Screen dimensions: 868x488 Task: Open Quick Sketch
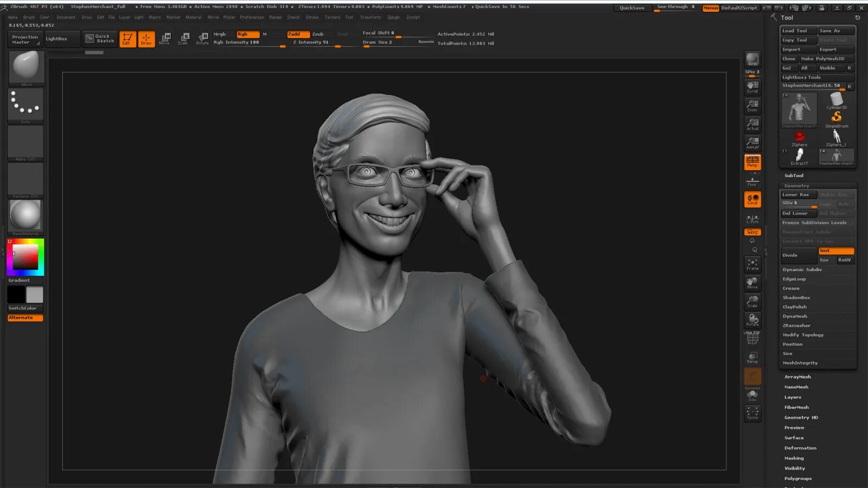100,39
